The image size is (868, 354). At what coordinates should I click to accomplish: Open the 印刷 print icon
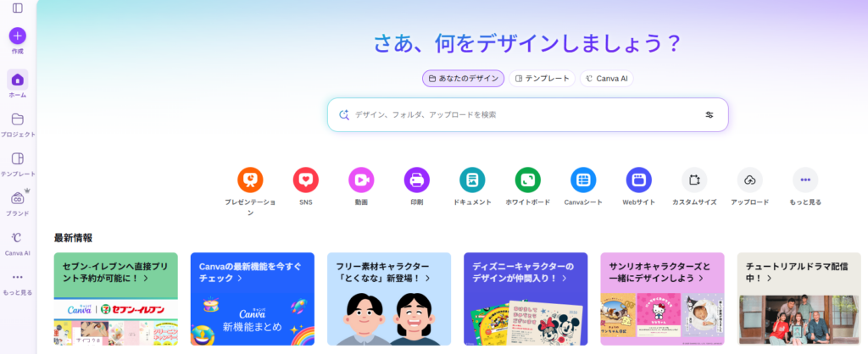click(417, 180)
